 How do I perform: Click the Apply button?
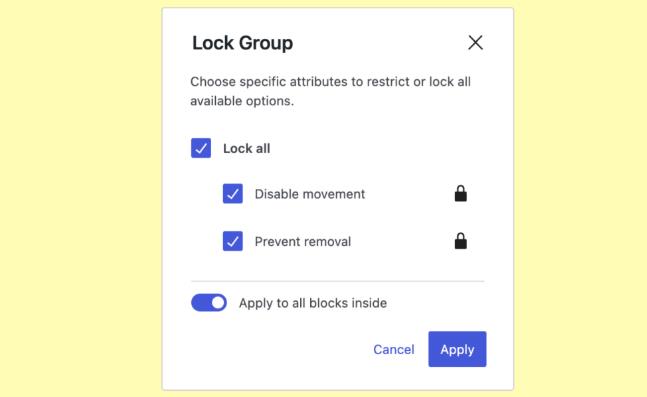click(457, 349)
